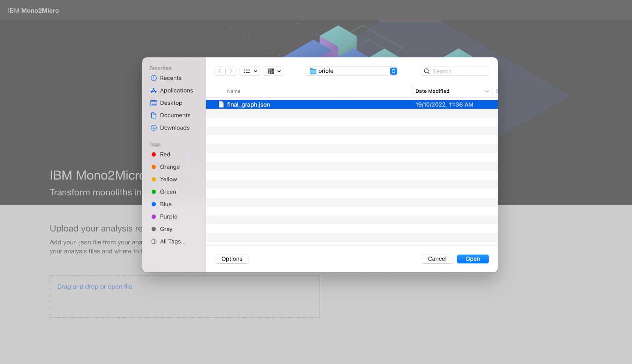
Task: Select the final_graph.json file
Action: tap(248, 105)
